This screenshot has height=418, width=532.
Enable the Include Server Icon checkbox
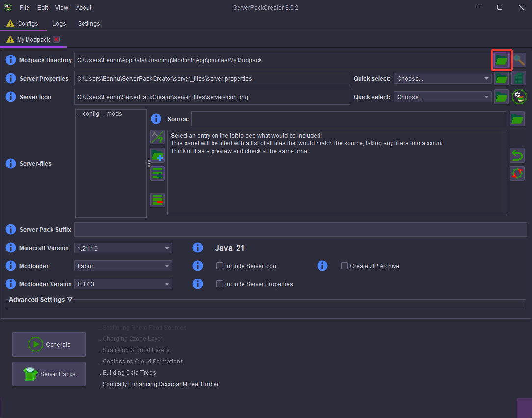pyautogui.click(x=220, y=266)
